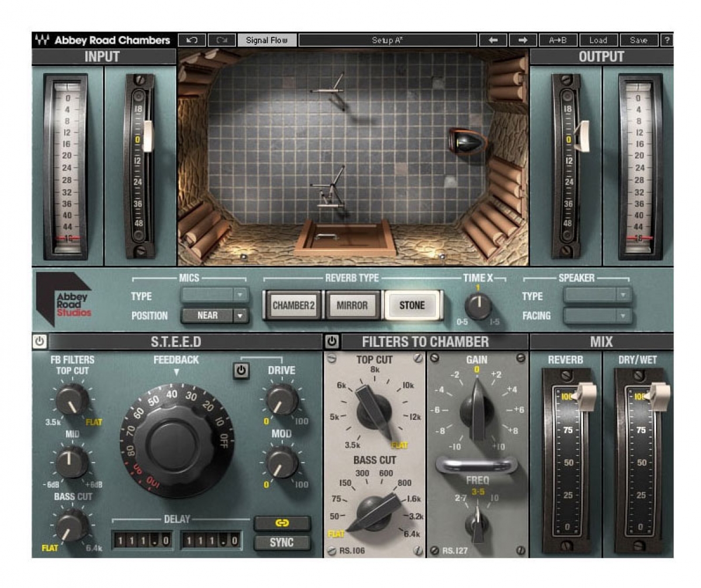Click the Load button
The width and height of the screenshot is (701, 588).
[598, 40]
